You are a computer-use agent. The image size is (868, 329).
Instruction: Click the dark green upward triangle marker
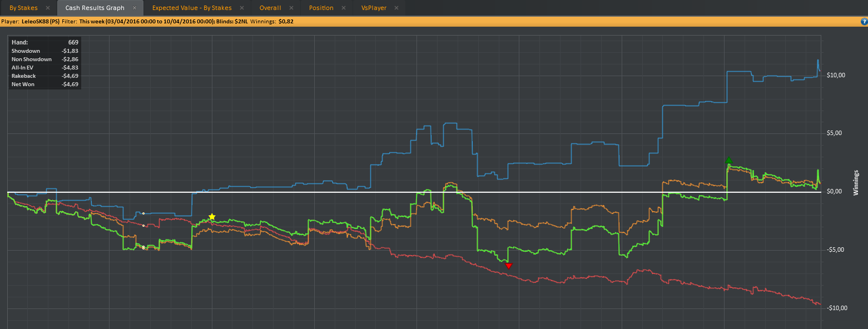click(729, 161)
